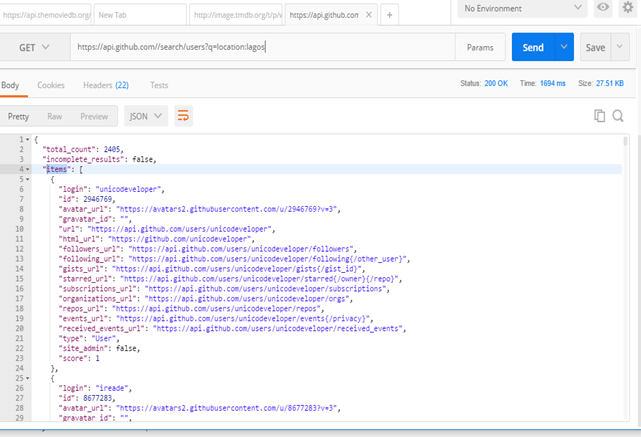Image resolution: width=641 pixels, height=437 pixels.
Task: Switch to the api.themoviedb.org tab
Action: coord(45,15)
